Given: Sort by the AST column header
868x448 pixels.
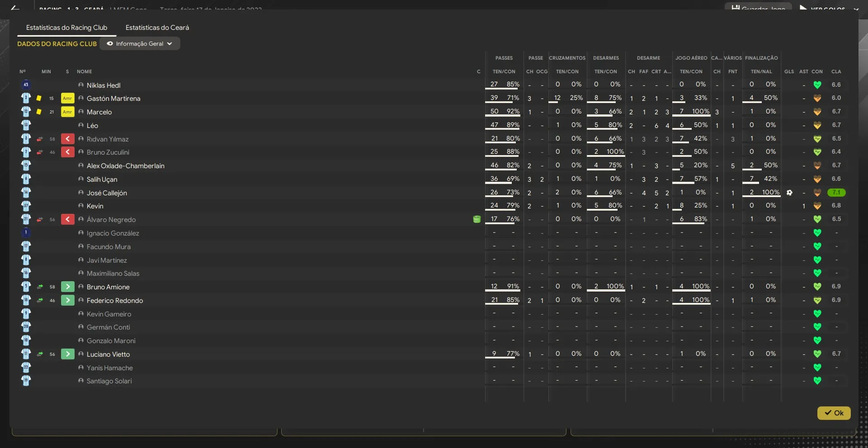Looking at the screenshot, I should 803,71.
